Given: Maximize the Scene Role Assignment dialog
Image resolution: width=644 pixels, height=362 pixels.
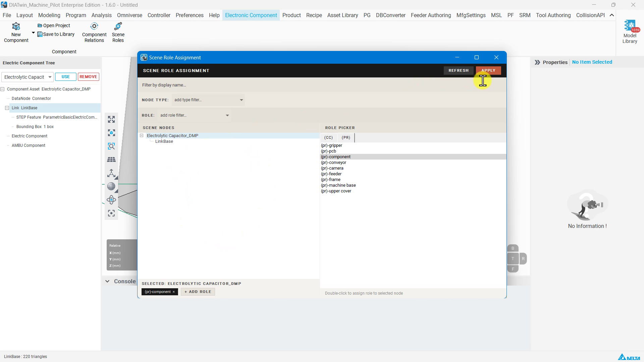Looking at the screenshot, I should click(476, 57).
